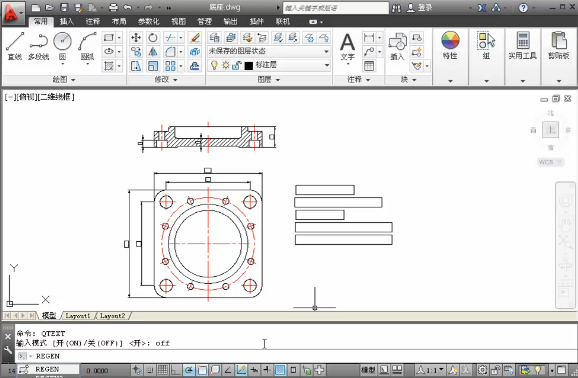The image size is (578, 378).
Task: Toggle layer lock padlock icon
Action: [x=236, y=66]
